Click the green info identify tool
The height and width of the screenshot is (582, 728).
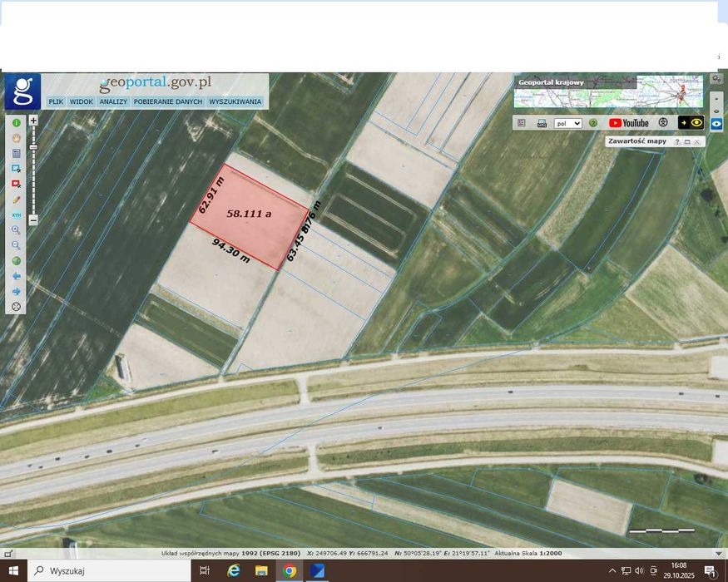tap(17, 123)
